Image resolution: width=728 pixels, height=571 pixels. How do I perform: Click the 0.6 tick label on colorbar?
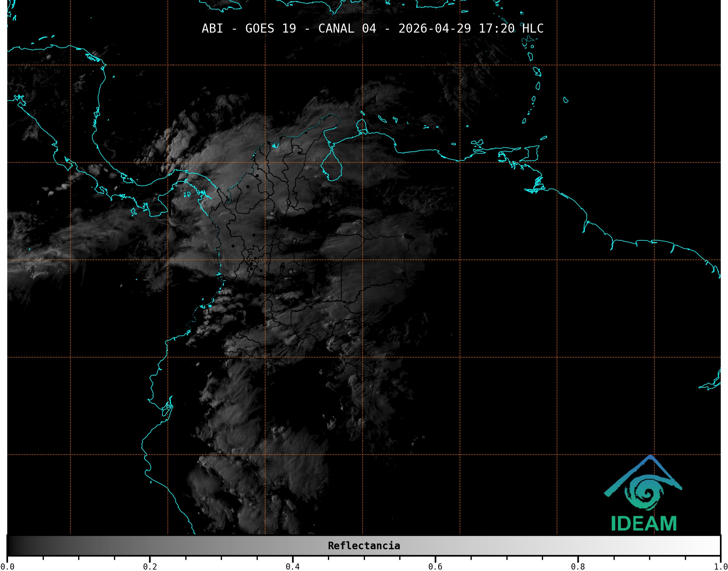point(435,566)
